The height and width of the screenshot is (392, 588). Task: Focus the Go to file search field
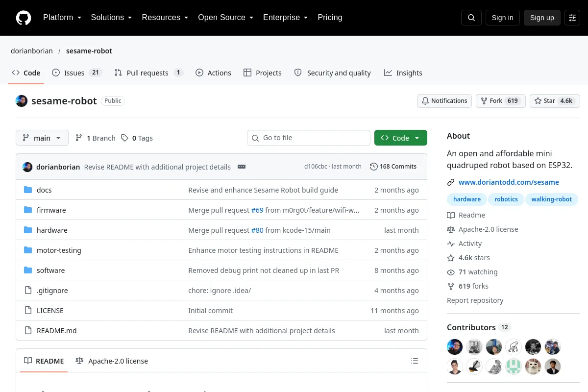(x=309, y=138)
